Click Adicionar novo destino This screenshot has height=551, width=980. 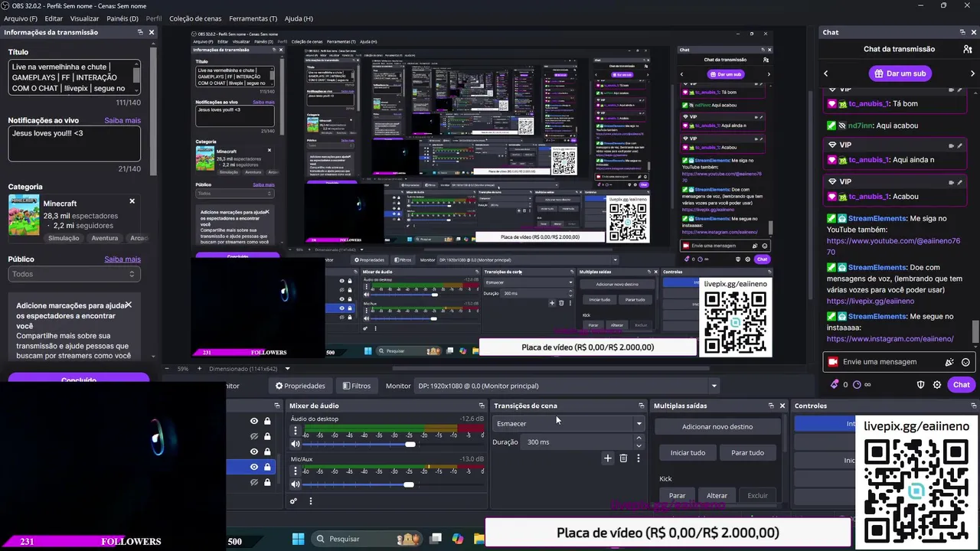717,427
